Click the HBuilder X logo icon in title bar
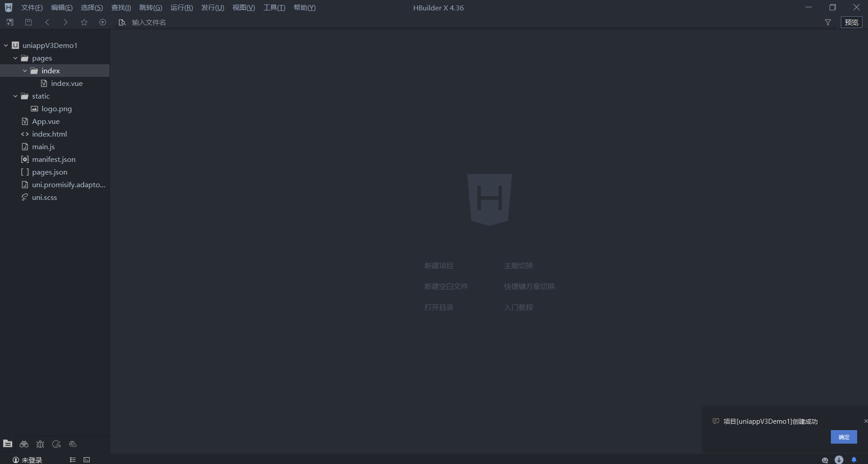Viewport: 868px width, 464px height. point(9,7)
